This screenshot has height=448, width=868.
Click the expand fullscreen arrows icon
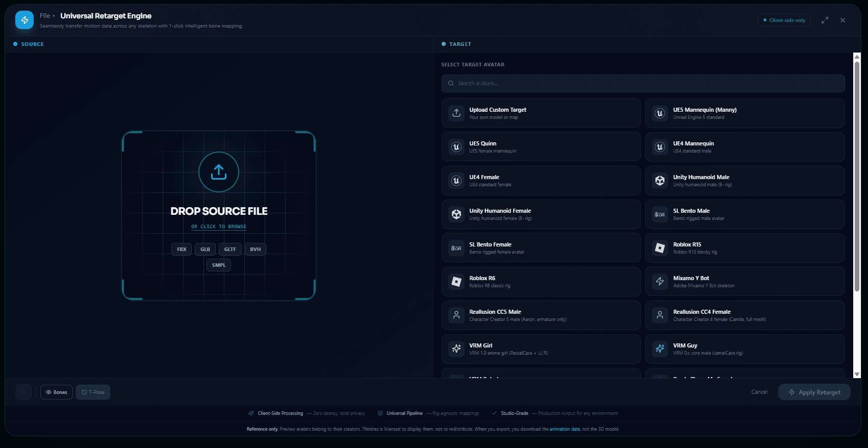825,20
